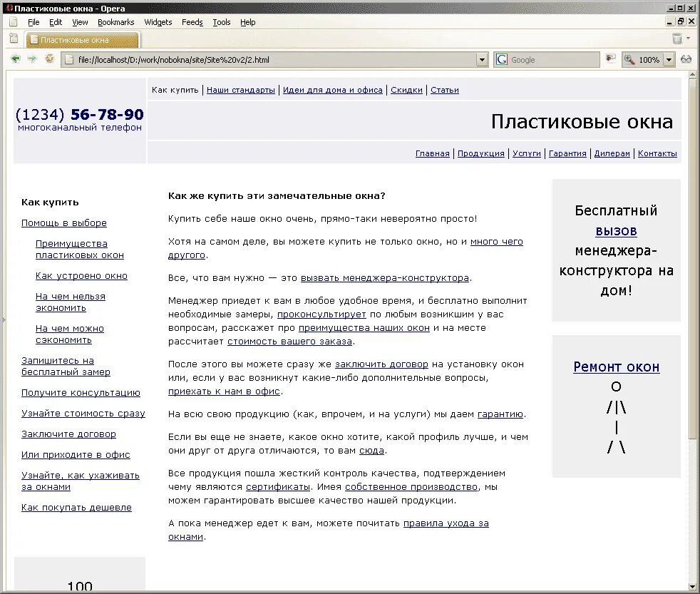700x594 pixels.
Task: Open the Tools menu
Action: pyautogui.click(x=222, y=22)
